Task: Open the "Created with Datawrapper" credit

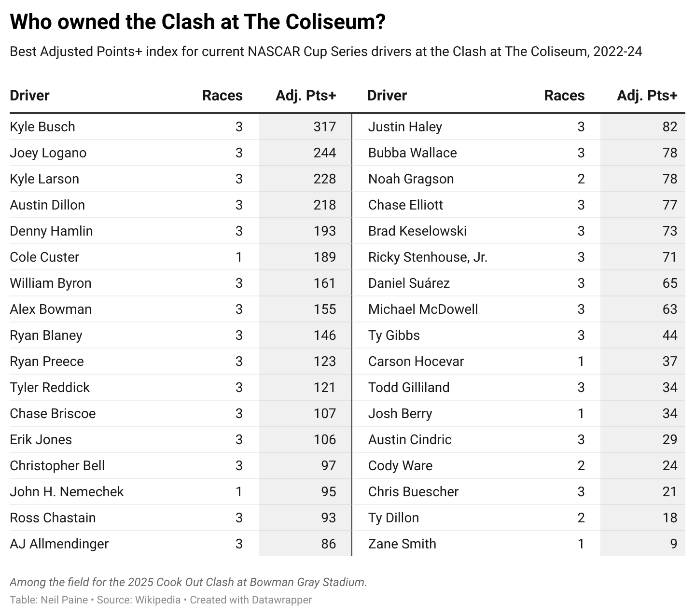Action: click(251, 600)
